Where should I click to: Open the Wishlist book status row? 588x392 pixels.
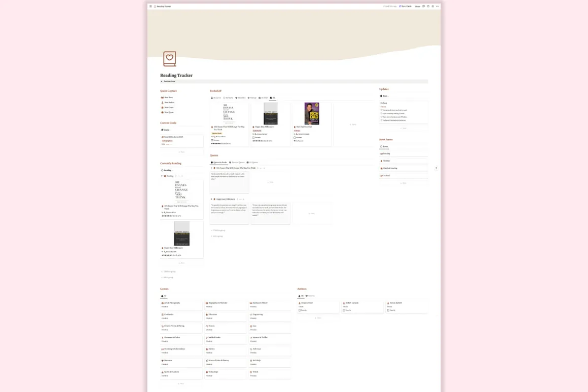point(403,161)
